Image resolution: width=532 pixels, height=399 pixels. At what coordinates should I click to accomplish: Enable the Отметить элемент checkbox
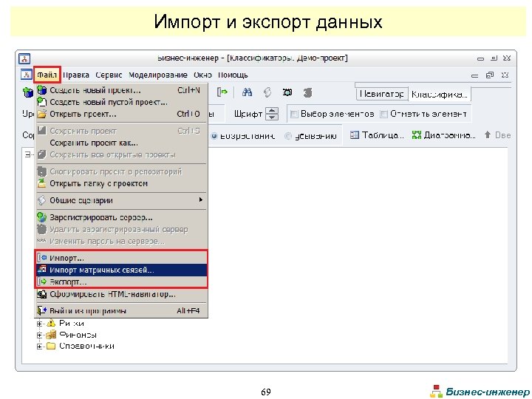383,114
